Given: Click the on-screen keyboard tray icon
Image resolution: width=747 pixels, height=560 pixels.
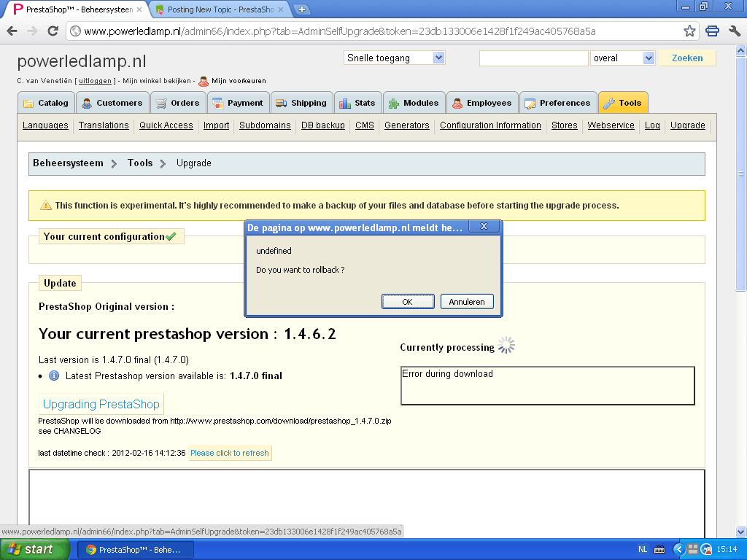Looking at the screenshot, I should coord(659,550).
